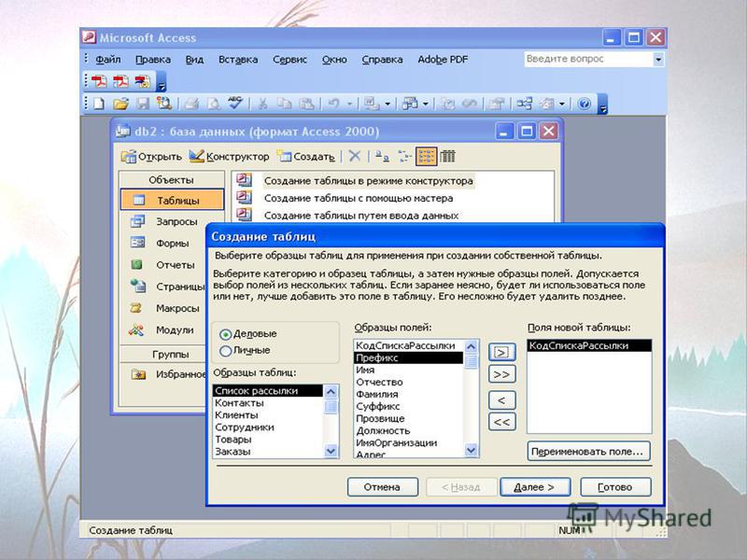Click the Relationships toolbar icon
Viewport: 747px width, 560px height.
[525, 104]
